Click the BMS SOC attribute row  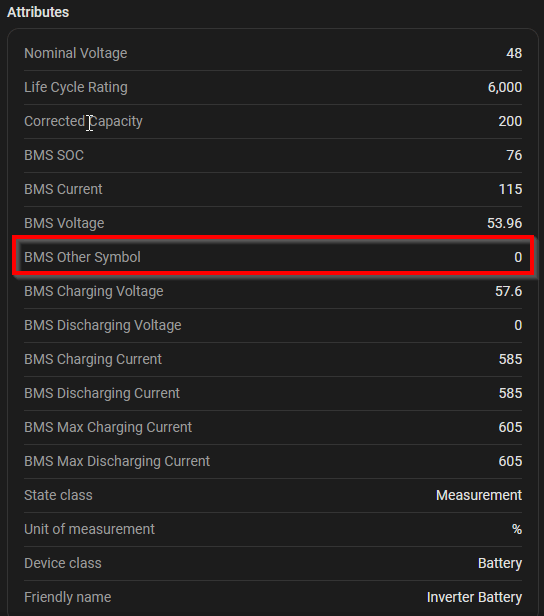[x=273, y=155]
